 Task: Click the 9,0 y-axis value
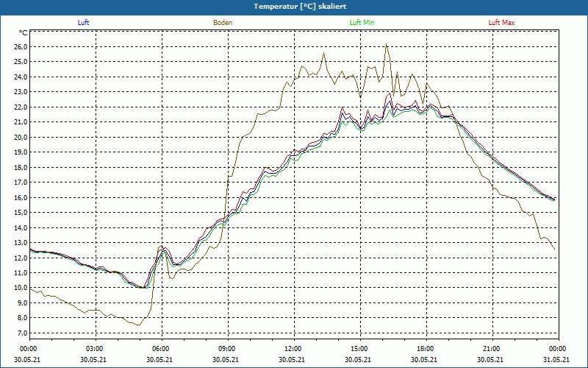[x=23, y=302]
